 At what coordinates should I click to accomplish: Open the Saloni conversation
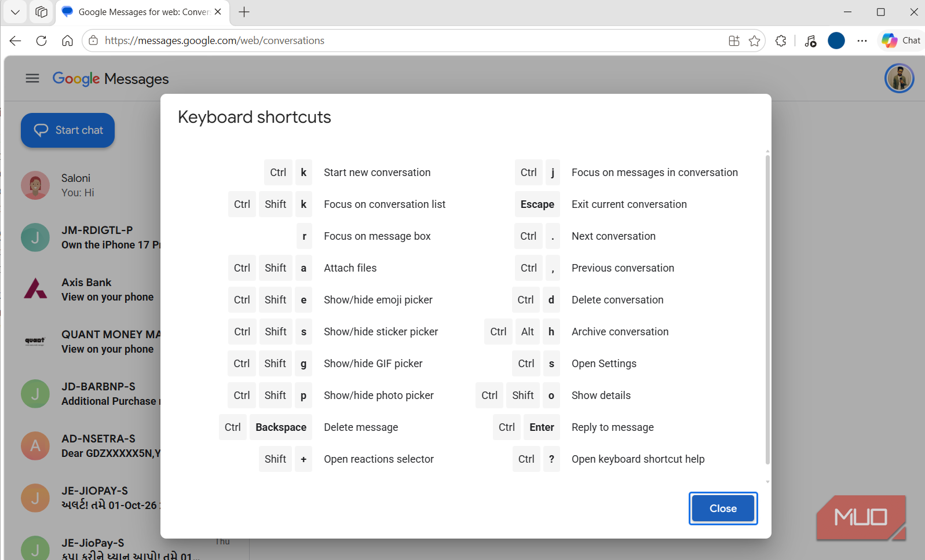90,185
